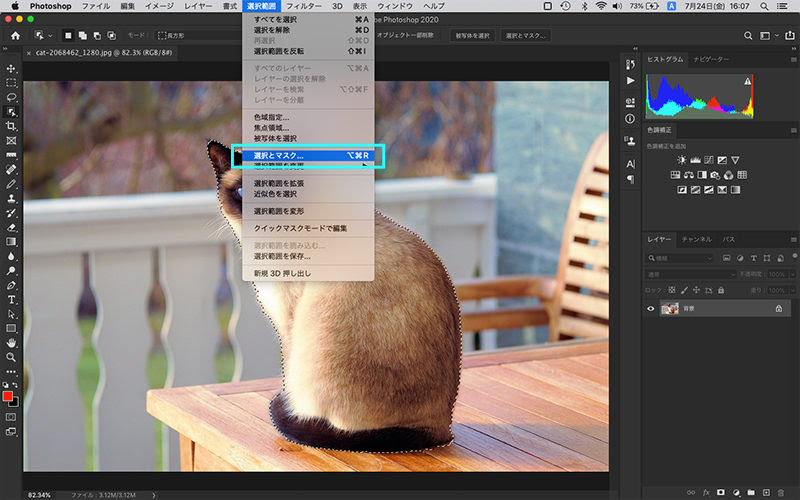
Task: Select the Horizontal Type tool
Action: click(11, 299)
